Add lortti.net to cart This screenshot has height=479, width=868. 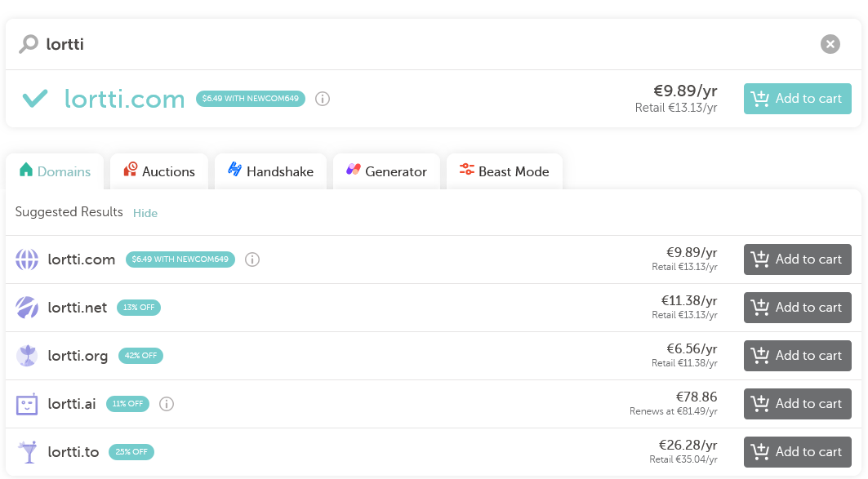pyautogui.click(x=797, y=308)
